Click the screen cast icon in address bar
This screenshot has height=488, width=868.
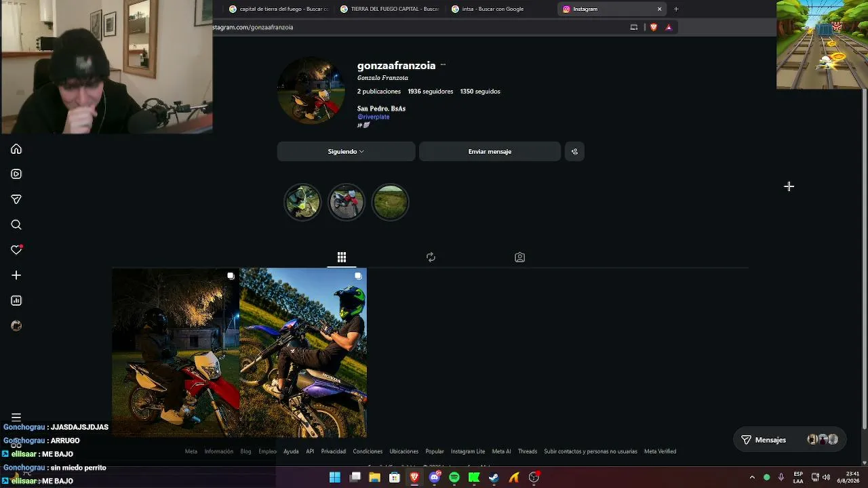(634, 27)
